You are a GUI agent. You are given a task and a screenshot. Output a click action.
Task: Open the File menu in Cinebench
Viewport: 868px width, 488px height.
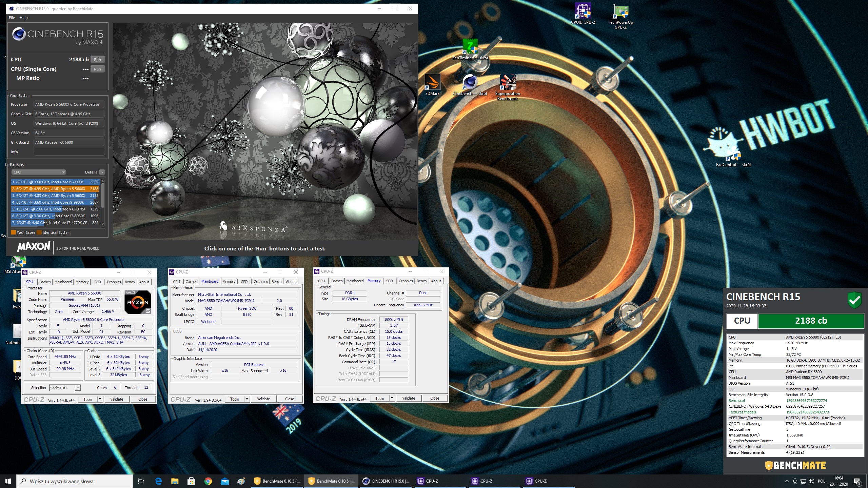pos(12,18)
